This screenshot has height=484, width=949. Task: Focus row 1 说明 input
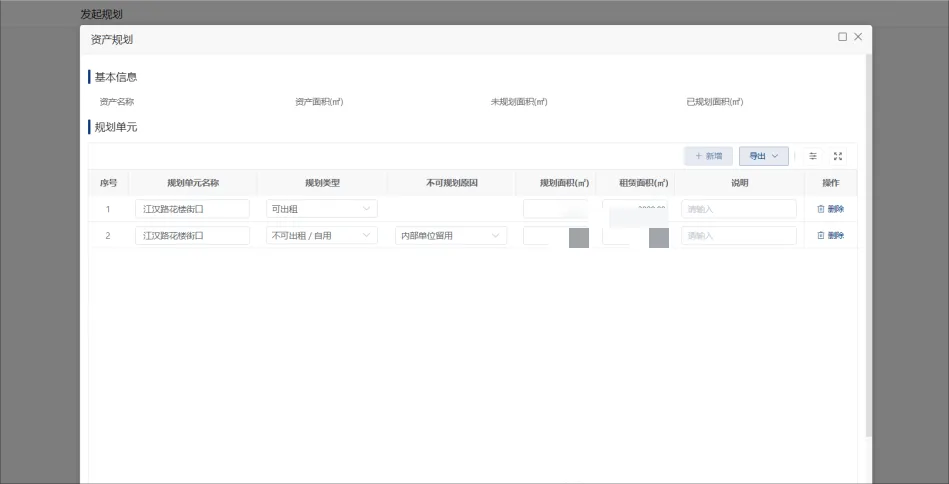pyautogui.click(x=739, y=209)
